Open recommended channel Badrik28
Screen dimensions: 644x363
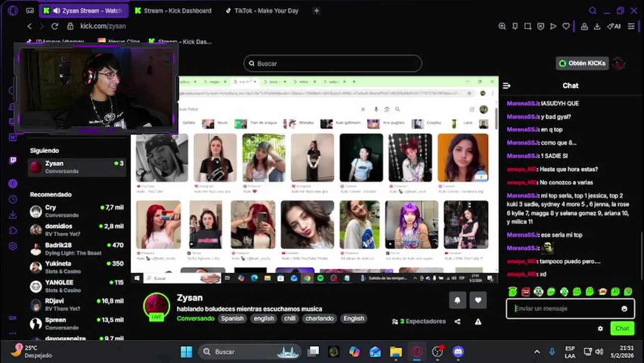click(77, 249)
